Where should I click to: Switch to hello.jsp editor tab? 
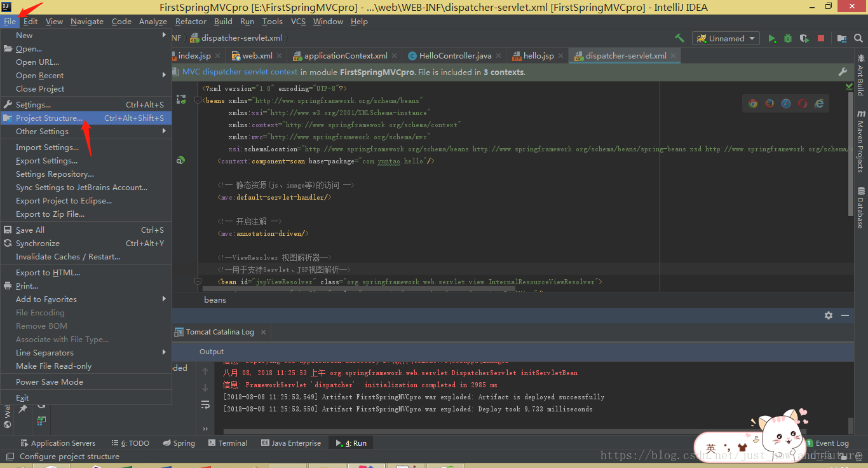coord(538,56)
